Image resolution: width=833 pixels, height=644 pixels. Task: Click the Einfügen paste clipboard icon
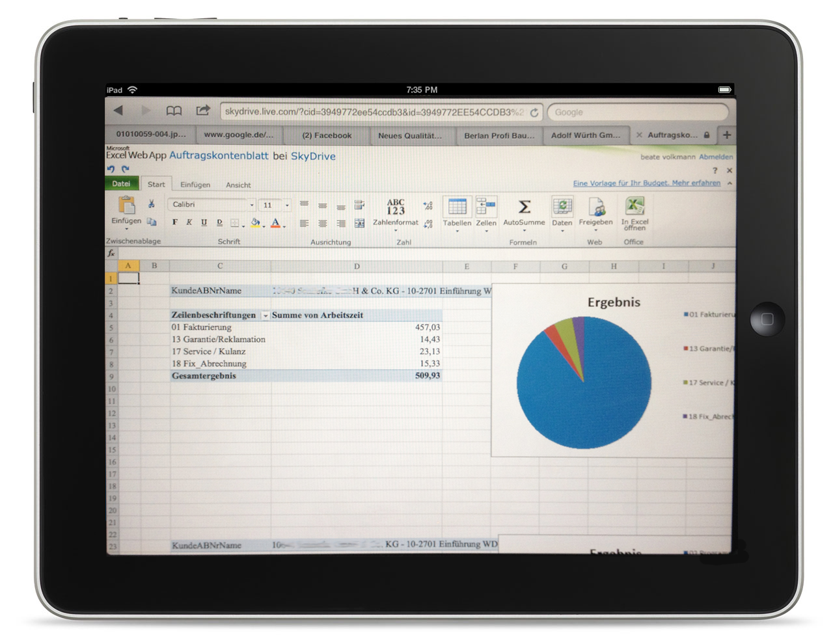pos(126,205)
